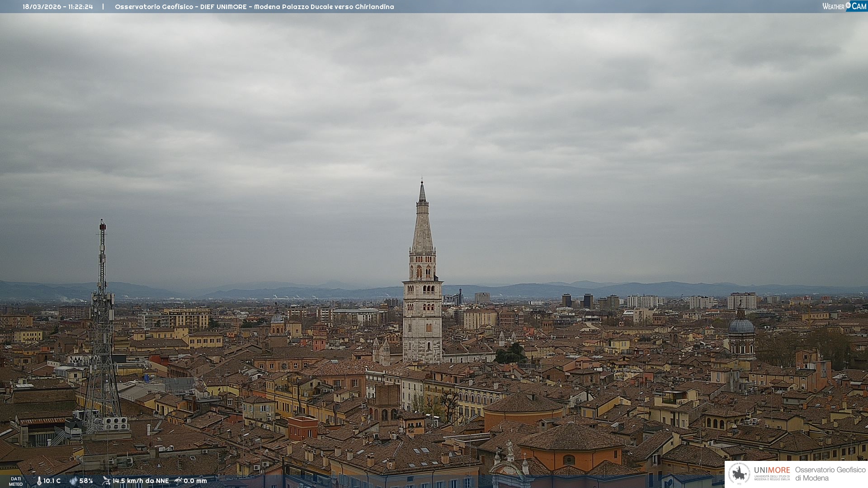This screenshot has width=868, height=488.
Task: Click the 14.5 km/h da NNE wind reading
Action: [141, 481]
